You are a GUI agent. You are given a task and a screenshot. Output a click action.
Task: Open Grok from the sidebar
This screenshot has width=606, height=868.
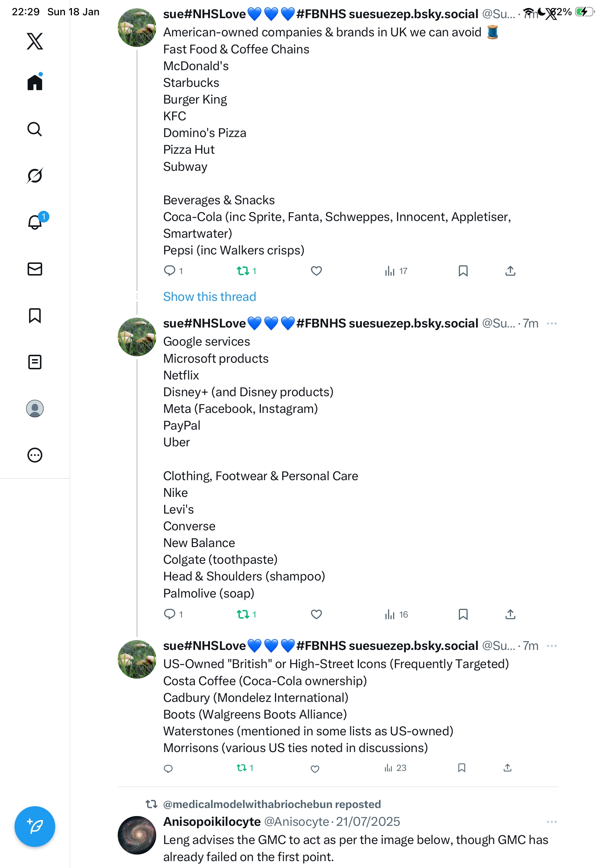35,176
